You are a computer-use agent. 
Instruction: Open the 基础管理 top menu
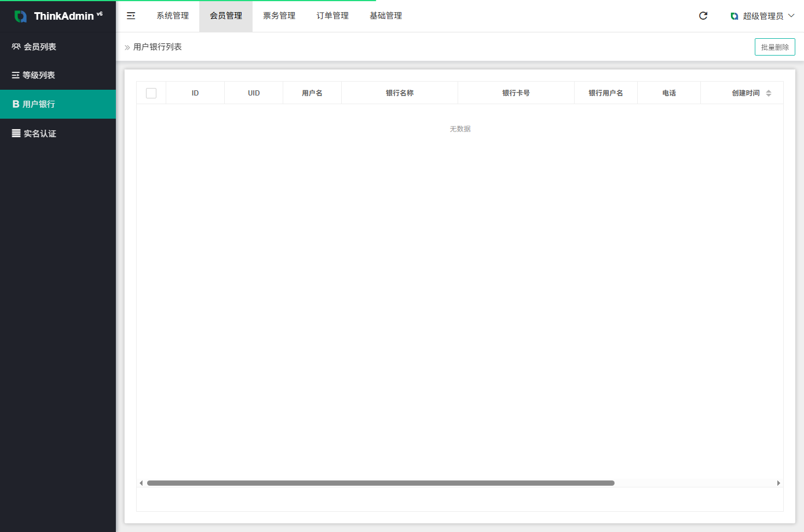pos(386,16)
